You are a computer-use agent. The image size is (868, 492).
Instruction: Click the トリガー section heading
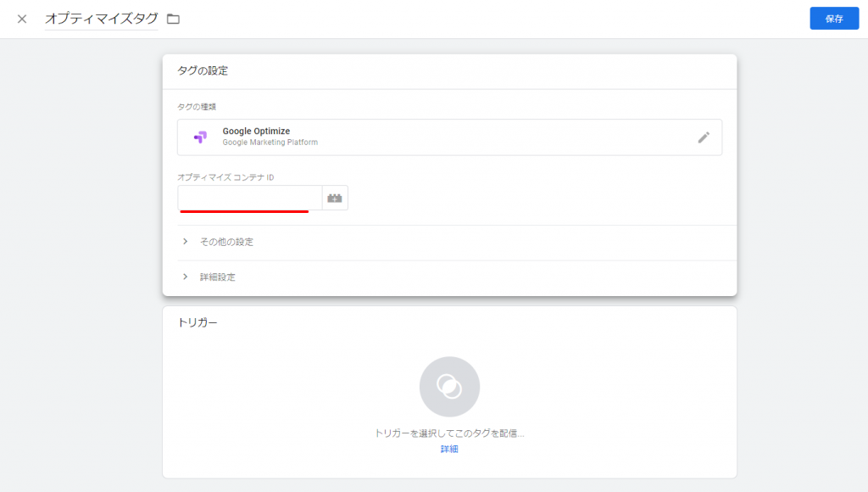pyautogui.click(x=198, y=322)
